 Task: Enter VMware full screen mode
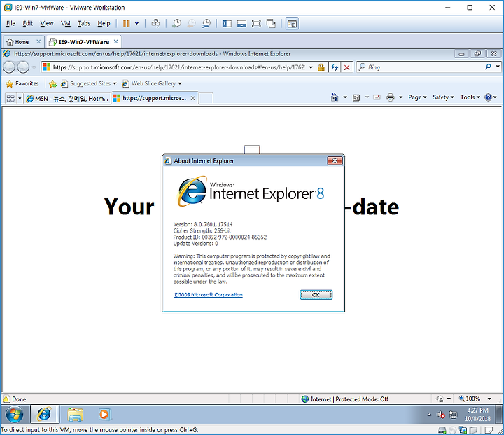pyautogui.click(x=256, y=24)
